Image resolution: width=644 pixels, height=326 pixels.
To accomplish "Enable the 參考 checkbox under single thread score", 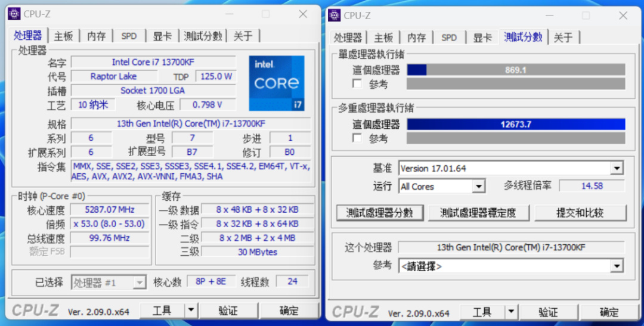I will pyautogui.click(x=357, y=84).
